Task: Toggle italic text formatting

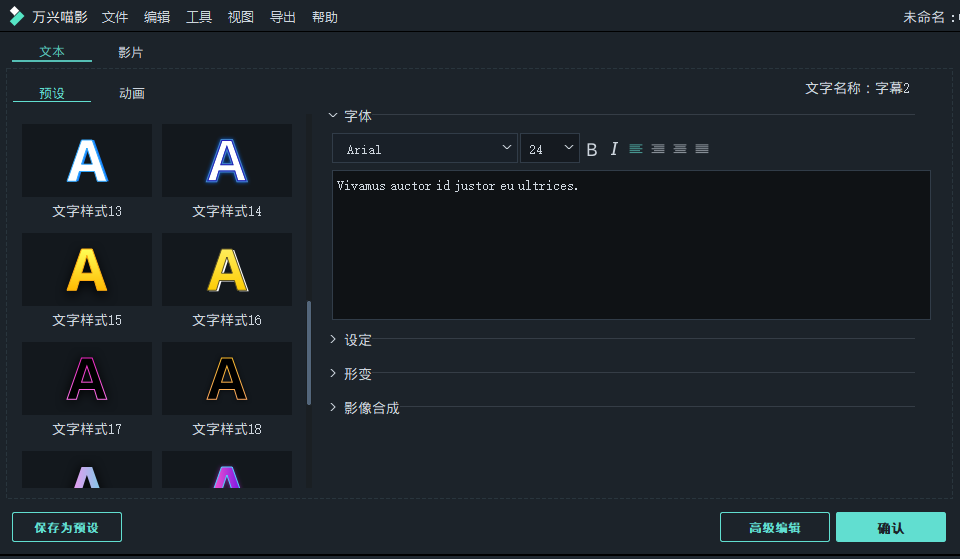Action: click(614, 149)
